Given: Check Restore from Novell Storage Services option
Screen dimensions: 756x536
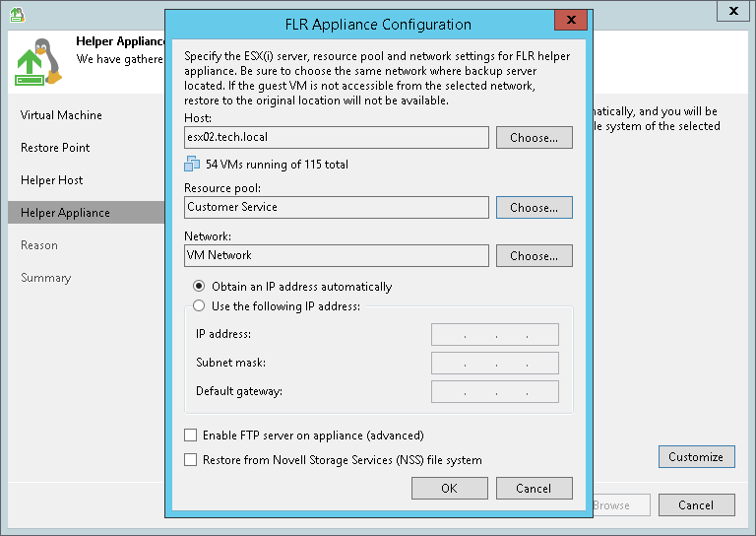Looking at the screenshot, I should [x=191, y=460].
